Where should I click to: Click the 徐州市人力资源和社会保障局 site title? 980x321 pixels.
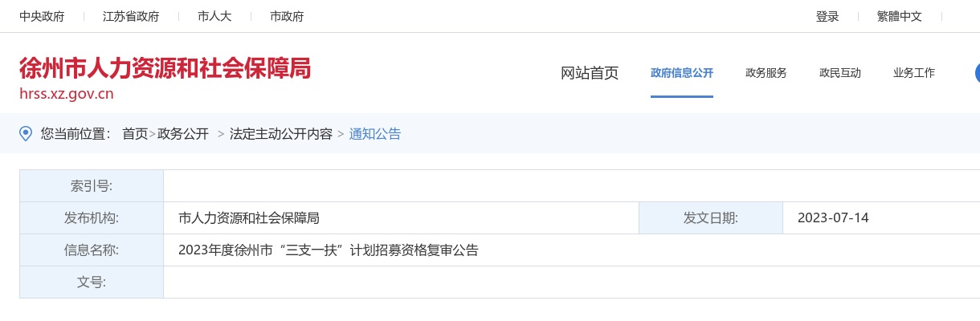(x=165, y=68)
